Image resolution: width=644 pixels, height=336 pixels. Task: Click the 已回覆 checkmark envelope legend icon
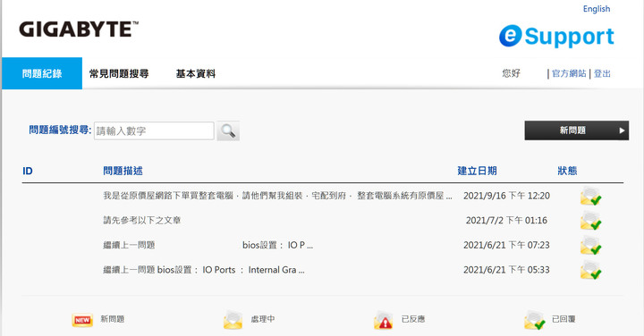pos(534,320)
